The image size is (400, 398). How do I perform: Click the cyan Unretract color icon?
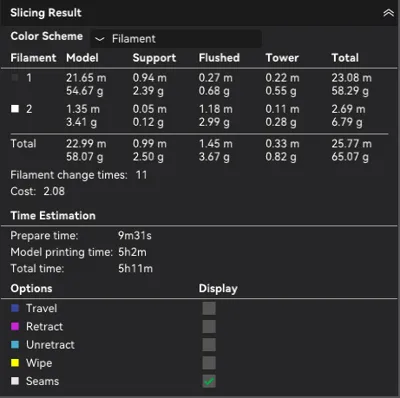15,344
